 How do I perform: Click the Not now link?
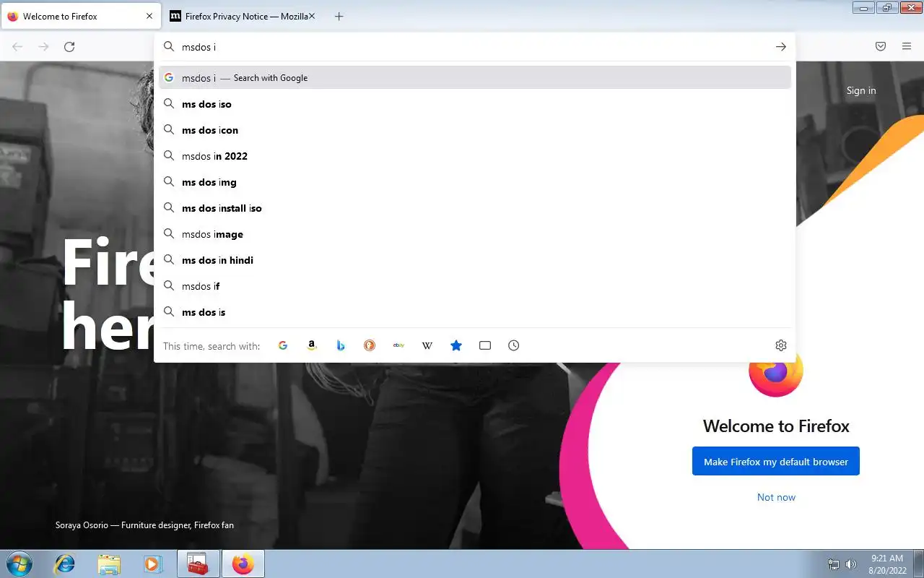[x=776, y=497]
